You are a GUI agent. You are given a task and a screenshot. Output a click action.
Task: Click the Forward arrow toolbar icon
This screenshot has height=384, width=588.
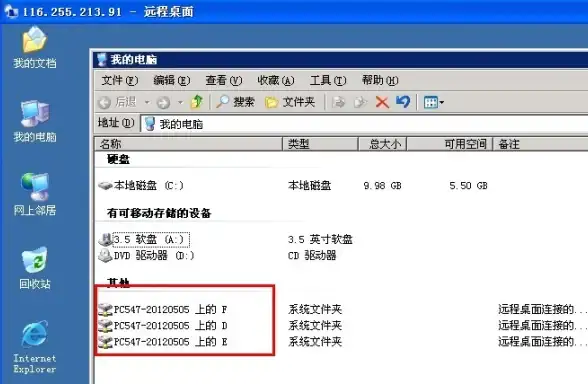tap(163, 102)
